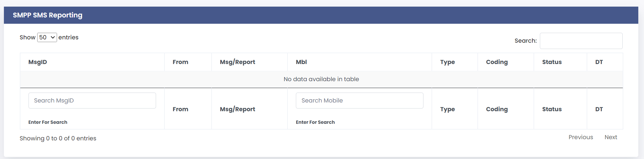Sort by the DT column header
Screen dimensions: 644x159
tap(605, 62)
